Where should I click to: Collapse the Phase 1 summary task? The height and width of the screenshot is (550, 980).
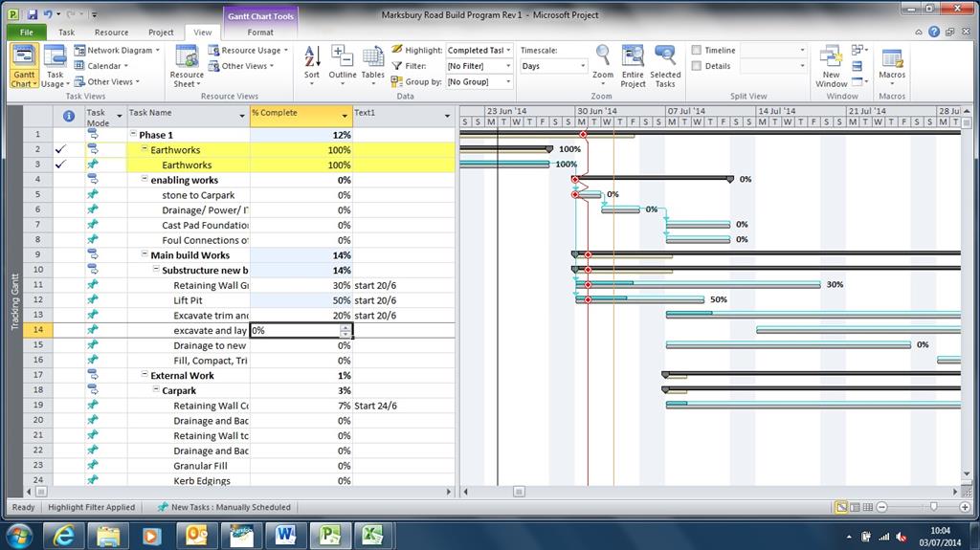click(133, 134)
